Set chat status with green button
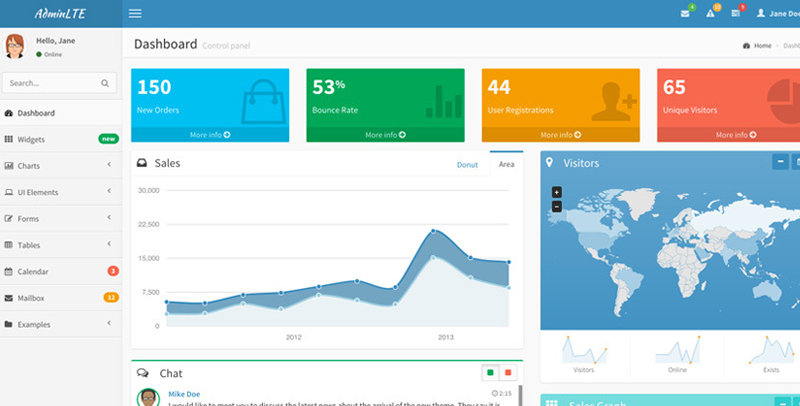The image size is (800, 406). click(x=490, y=373)
